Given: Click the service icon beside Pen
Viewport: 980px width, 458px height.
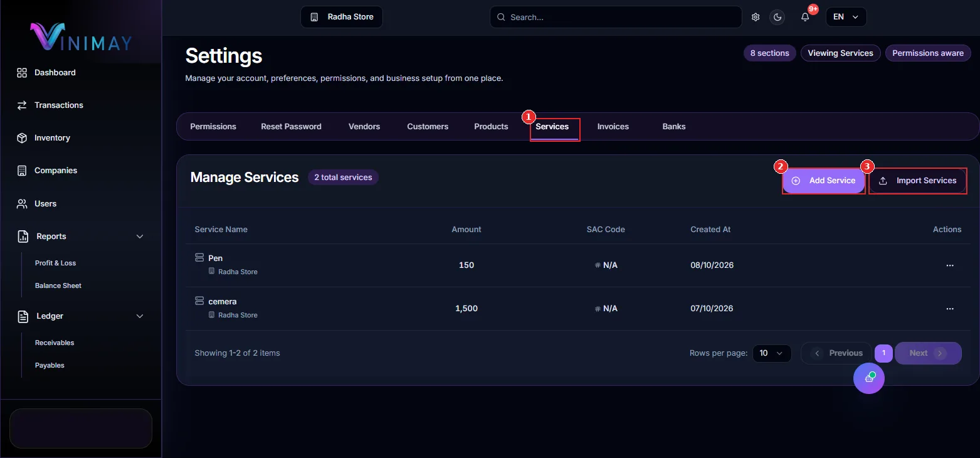Looking at the screenshot, I should pyautogui.click(x=199, y=258).
